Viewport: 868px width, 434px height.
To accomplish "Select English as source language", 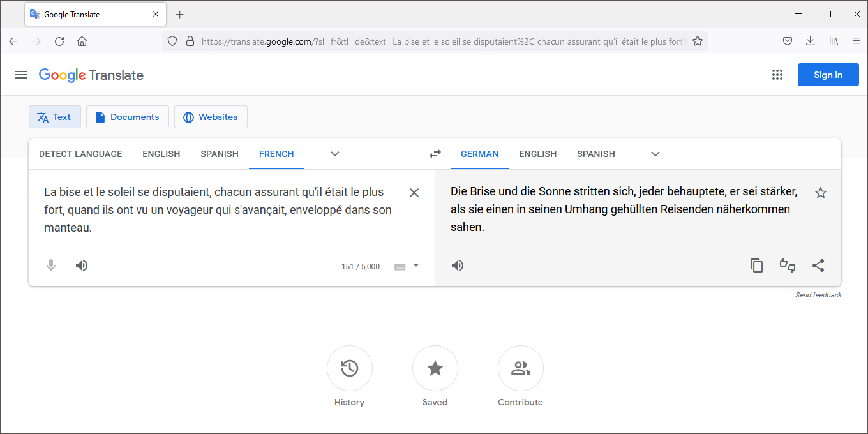I will [x=161, y=154].
